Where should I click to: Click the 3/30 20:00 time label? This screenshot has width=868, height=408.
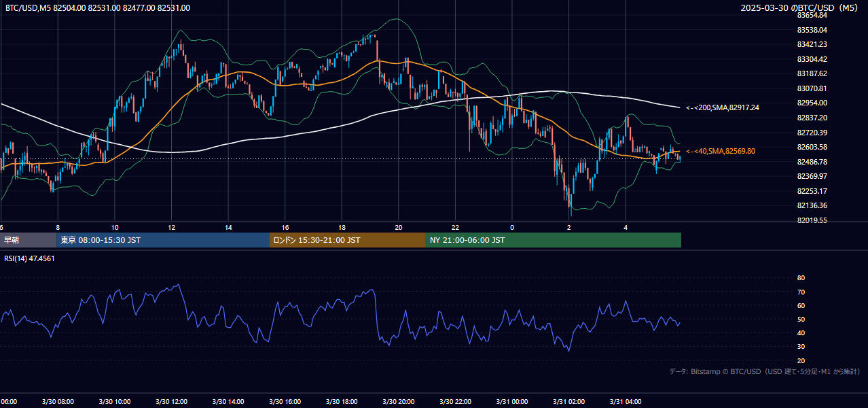pos(399,401)
